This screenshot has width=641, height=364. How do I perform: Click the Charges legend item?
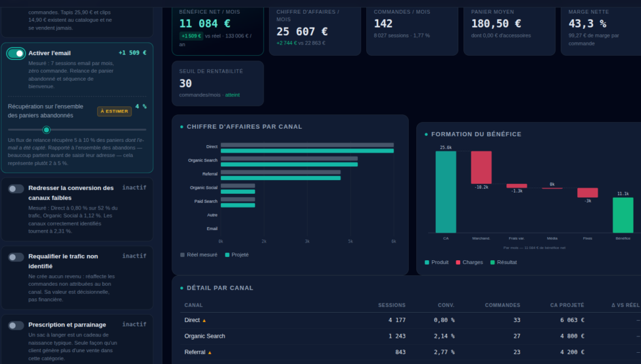(x=469, y=262)
